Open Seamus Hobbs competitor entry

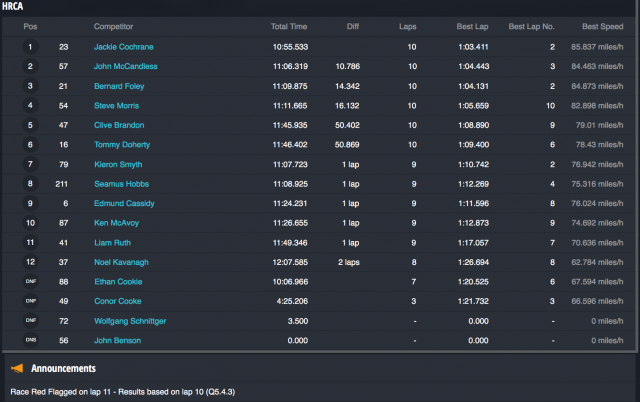(x=120, y=184)
